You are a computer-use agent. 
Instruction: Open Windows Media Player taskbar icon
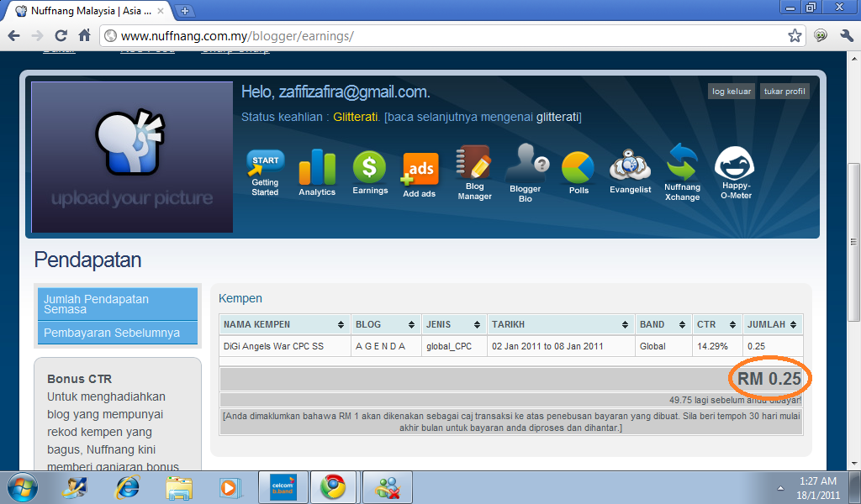pos(230,487)
